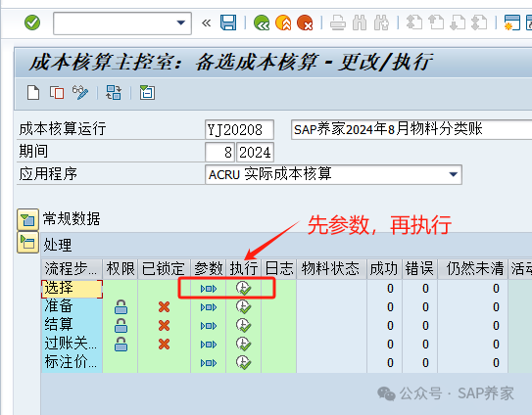Click the 执行 column header
This screenshot has width=532, height=415.
click(244, 269)
